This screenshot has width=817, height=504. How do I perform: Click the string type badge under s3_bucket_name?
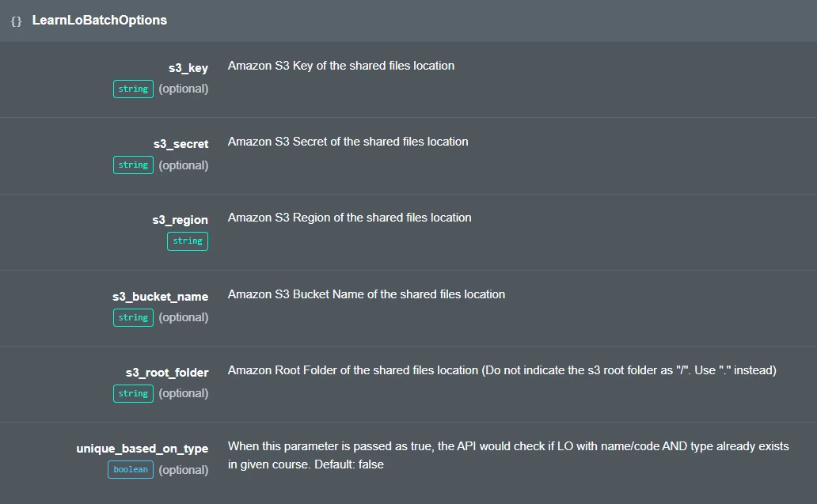tap(133, 317)
